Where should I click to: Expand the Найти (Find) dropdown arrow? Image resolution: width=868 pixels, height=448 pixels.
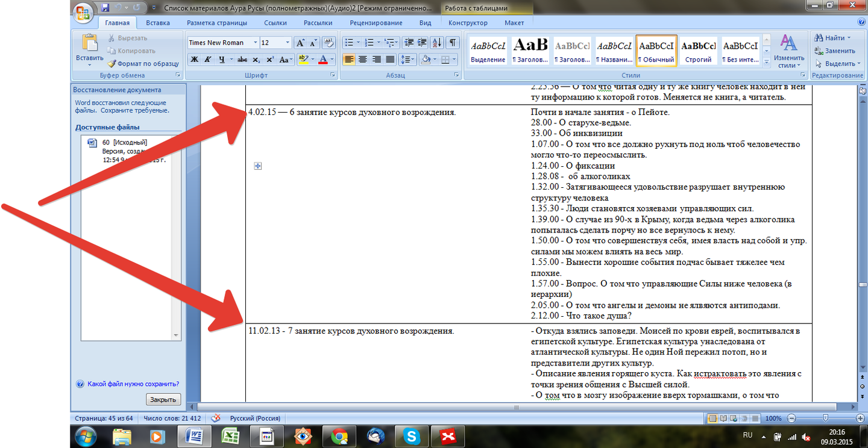(849, 38)
